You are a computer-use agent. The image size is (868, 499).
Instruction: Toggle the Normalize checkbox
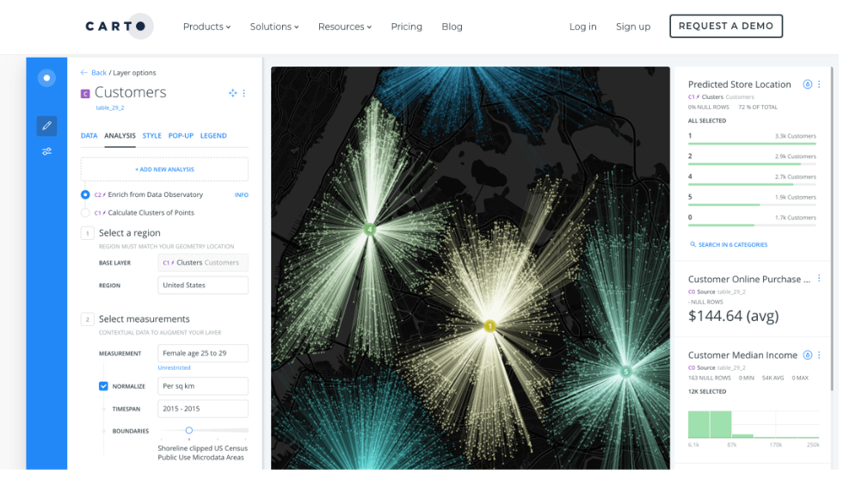pos(103,386)
